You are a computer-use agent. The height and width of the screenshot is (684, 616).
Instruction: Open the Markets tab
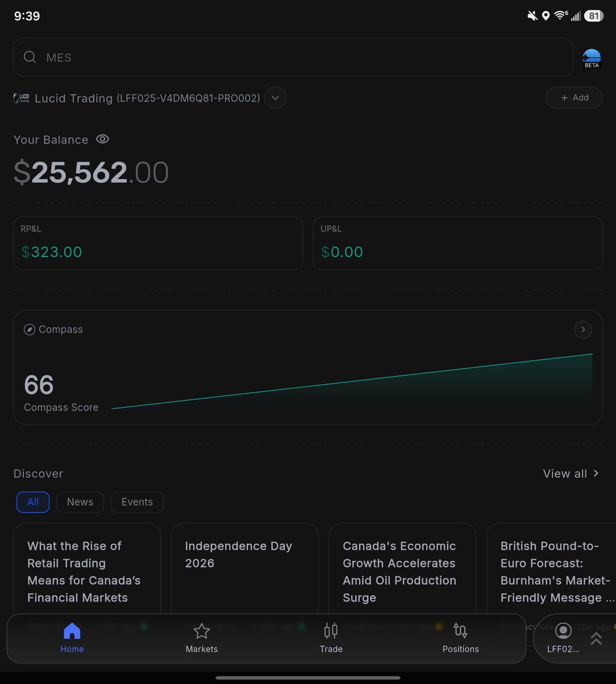tap(202, 638)
